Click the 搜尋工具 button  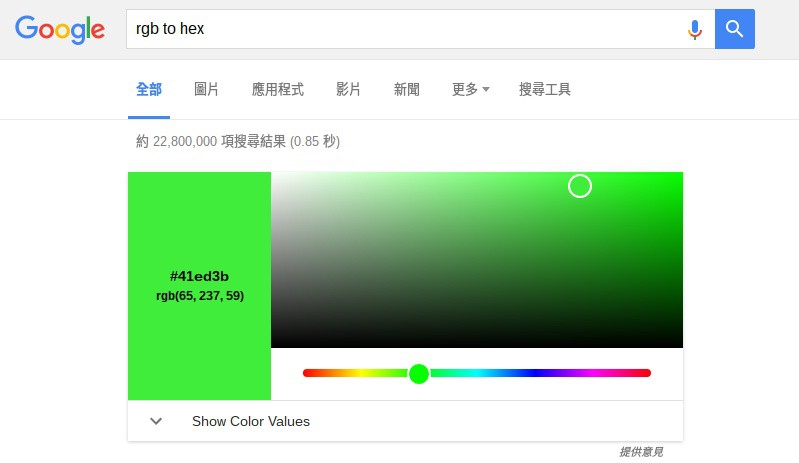pos(545,89)
